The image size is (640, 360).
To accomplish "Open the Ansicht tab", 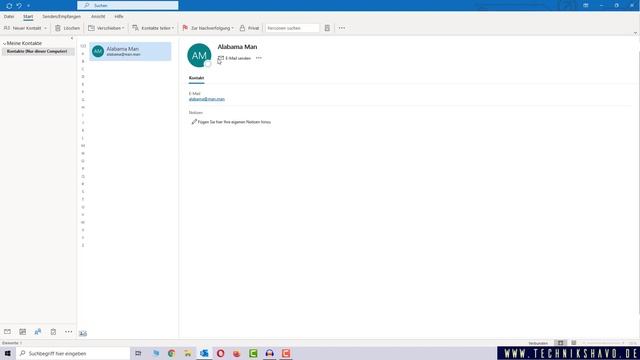I will point(98,16).
